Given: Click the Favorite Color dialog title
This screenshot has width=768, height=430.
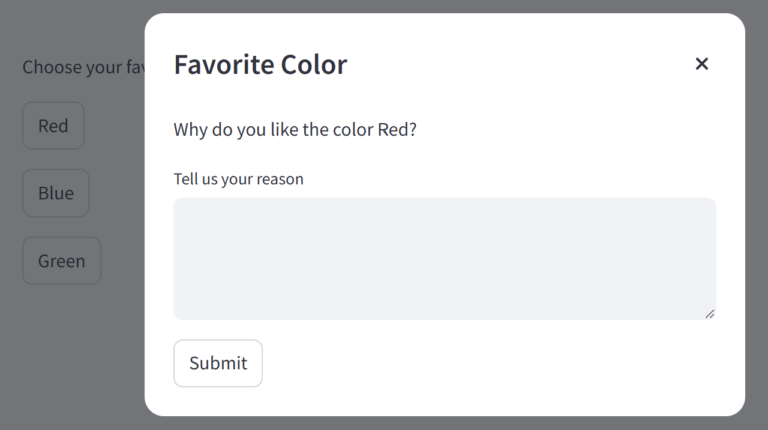Looking at the screenshot, I should point(260,64).
